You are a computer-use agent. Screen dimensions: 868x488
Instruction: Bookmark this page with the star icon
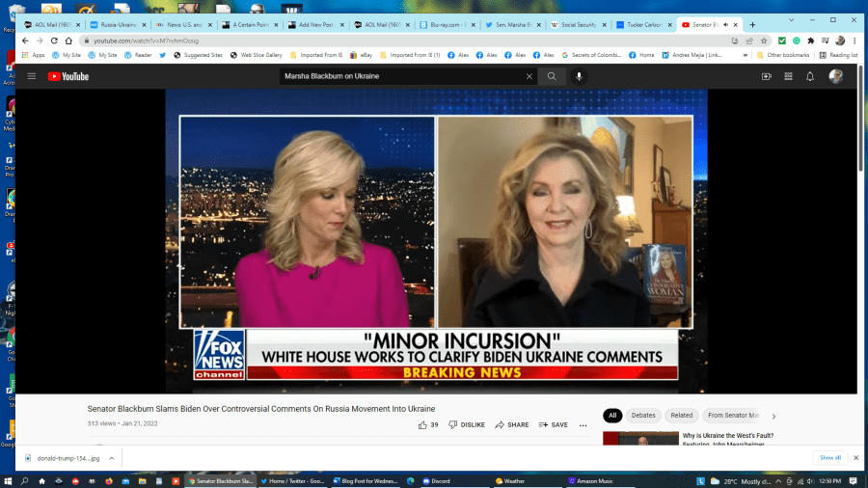click(x=764, y=41)
